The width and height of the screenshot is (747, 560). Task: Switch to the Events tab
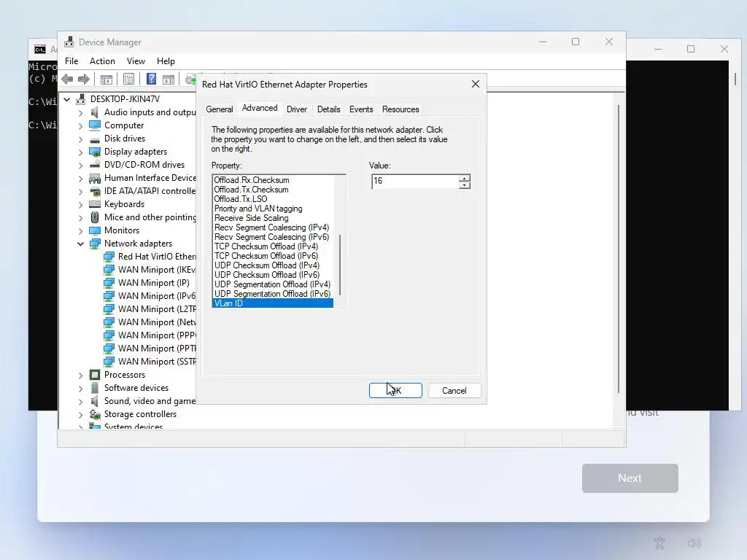point(361,109)
